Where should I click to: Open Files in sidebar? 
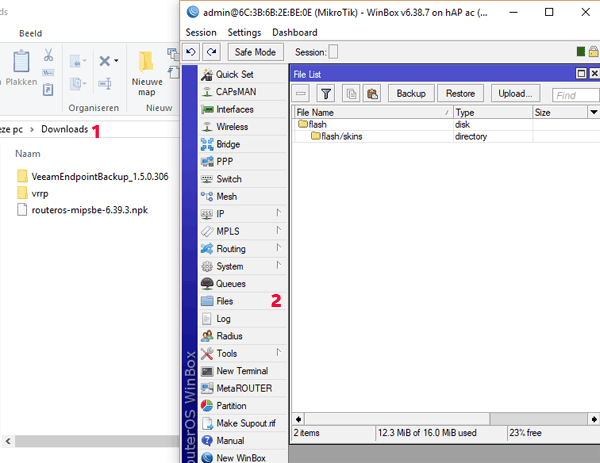pos(243,301)
